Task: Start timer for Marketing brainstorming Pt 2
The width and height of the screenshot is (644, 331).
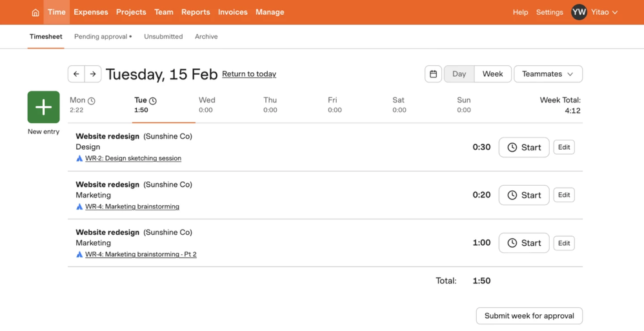Action: pyautogui.click(x=524, y=243)
